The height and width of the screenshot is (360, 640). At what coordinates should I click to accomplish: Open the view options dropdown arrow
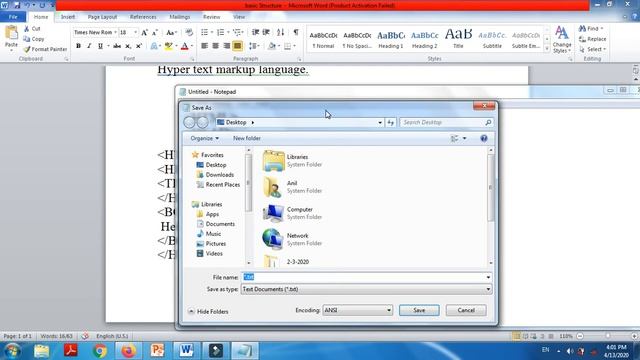[464, 138]
